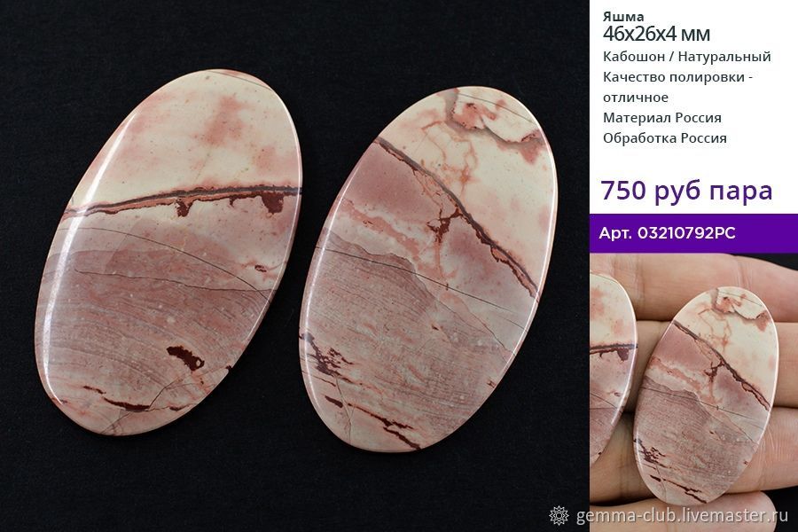Click the Яшма heading text
Image resolution: width=798 pixels, height=532 pixels.
pos(623,17)
